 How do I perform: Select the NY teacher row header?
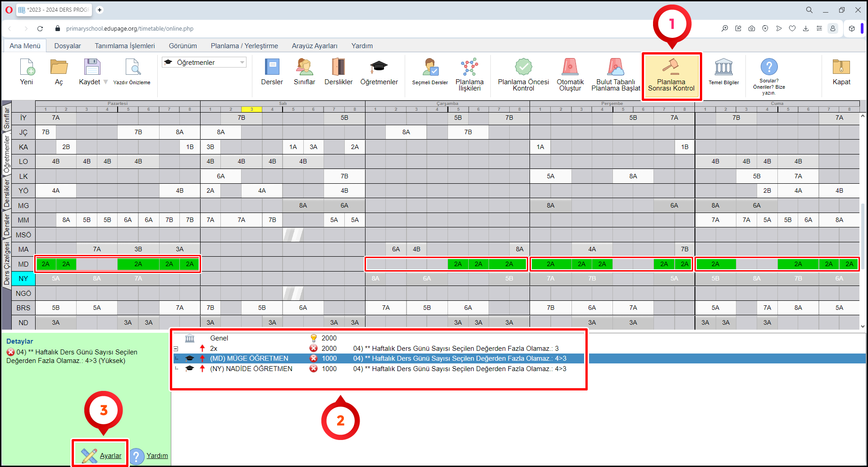(23, 279)
